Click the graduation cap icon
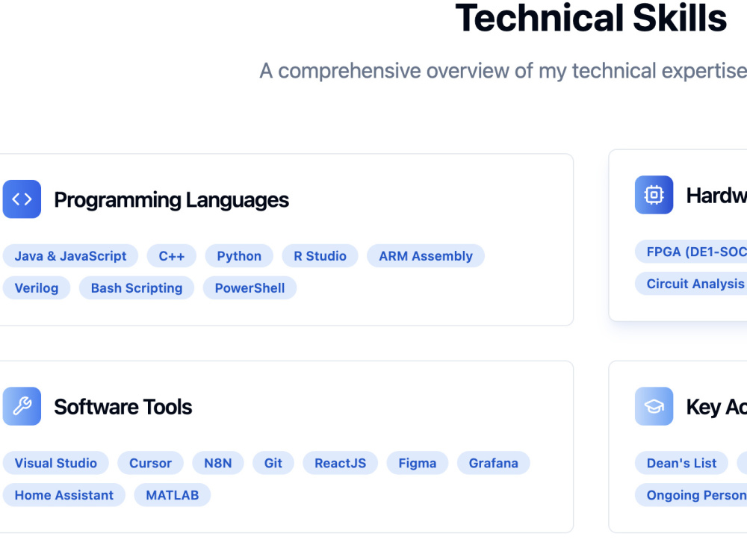 pyautogui.click(x=654, y=406)
